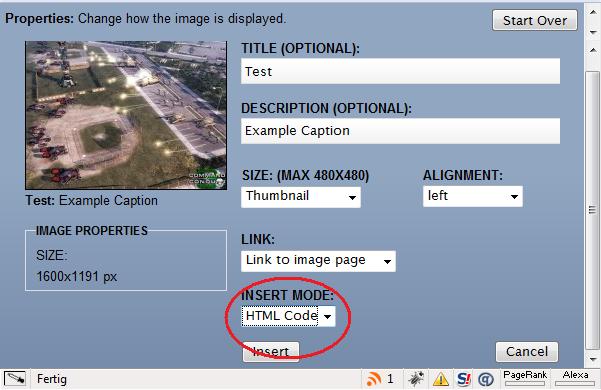
Task: Click the @ icon in status bar
Action: click(x=486, y=380)
